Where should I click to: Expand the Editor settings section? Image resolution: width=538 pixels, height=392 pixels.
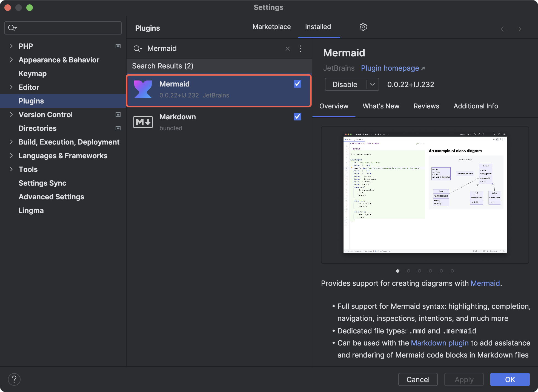pyautogui.click(x=11, y=87)
